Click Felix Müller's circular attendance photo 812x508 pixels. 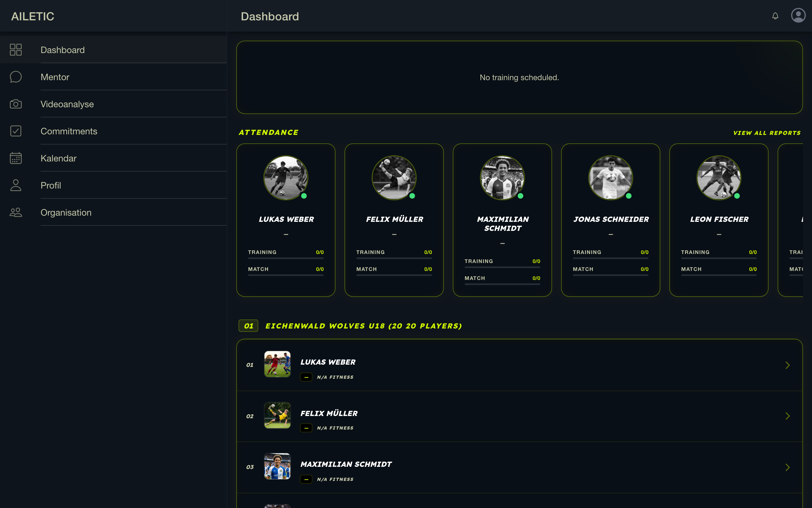click(394, 178)
